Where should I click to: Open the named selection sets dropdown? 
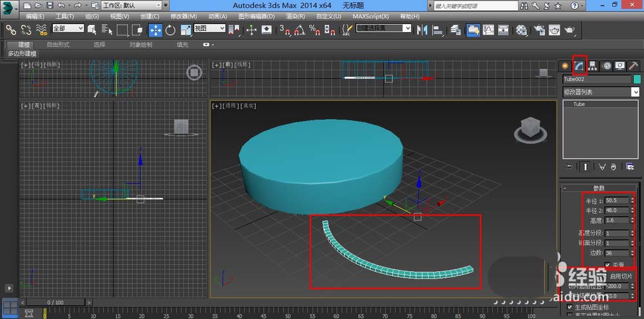384,28
